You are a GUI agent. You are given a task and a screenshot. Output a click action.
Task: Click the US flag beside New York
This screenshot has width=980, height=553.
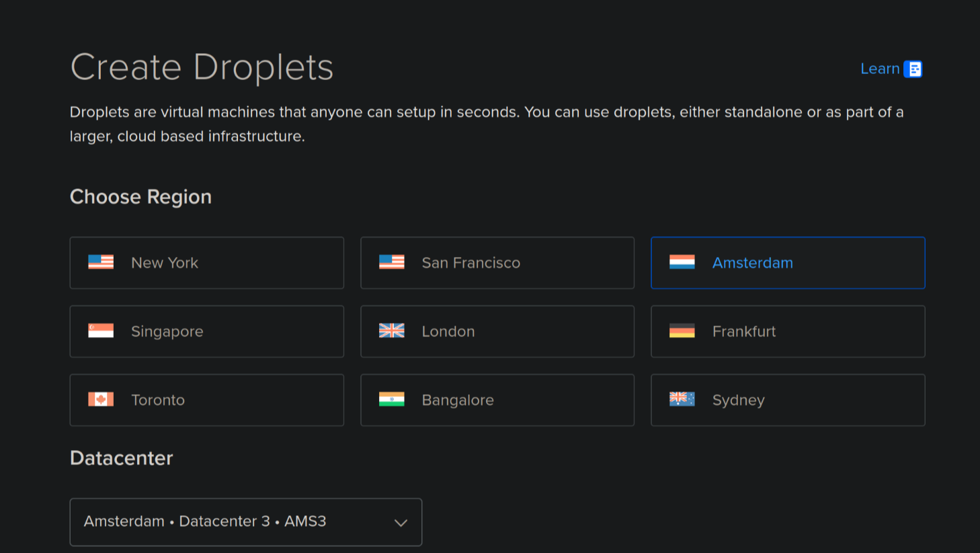[x=101, y=262]
